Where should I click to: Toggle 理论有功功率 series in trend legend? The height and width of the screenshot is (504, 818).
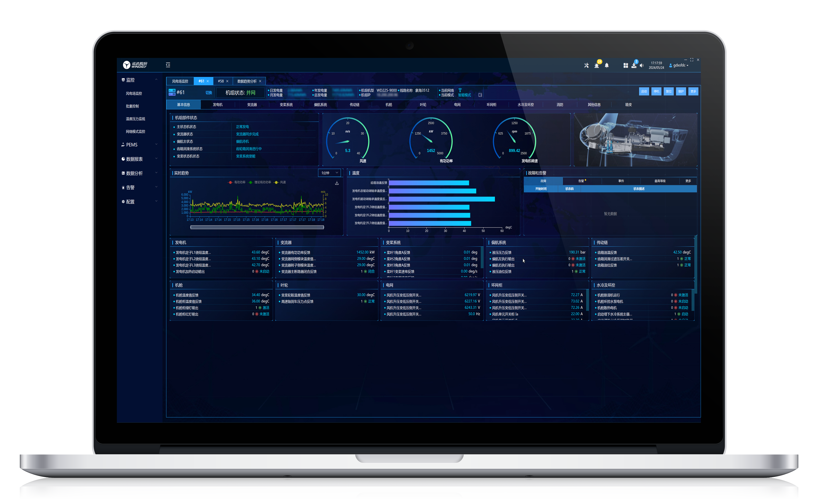260,182
